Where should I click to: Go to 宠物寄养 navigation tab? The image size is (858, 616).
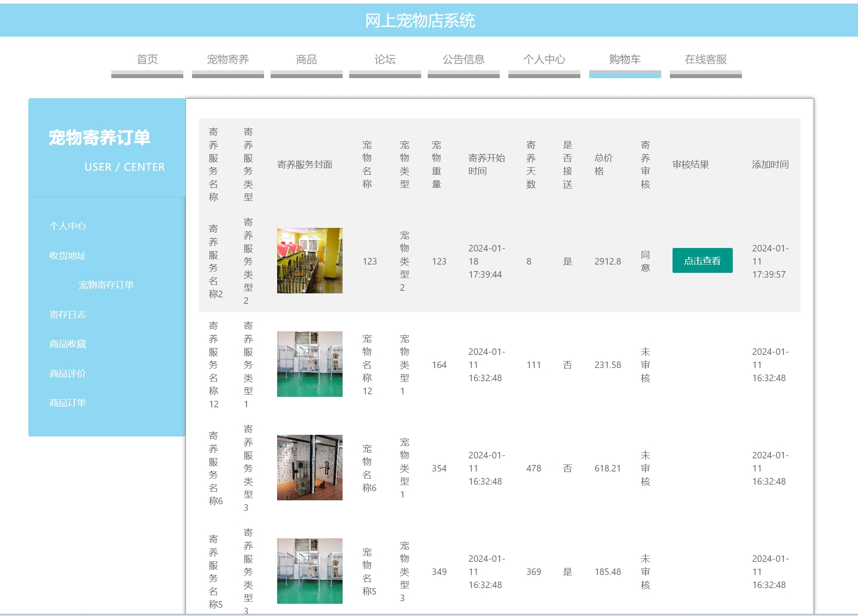(x=228, y=59)
